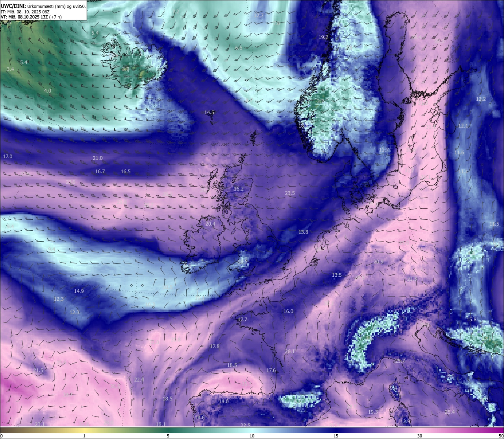Click the 17.7 value near Brittany
The height and width of the screenshot is (439, 504).
[243, 319]
